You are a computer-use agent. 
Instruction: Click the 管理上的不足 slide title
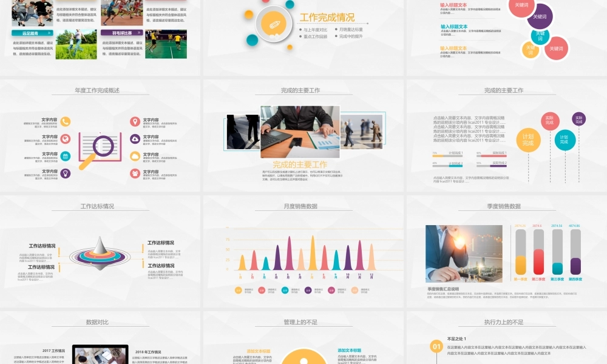coord(300,322)
